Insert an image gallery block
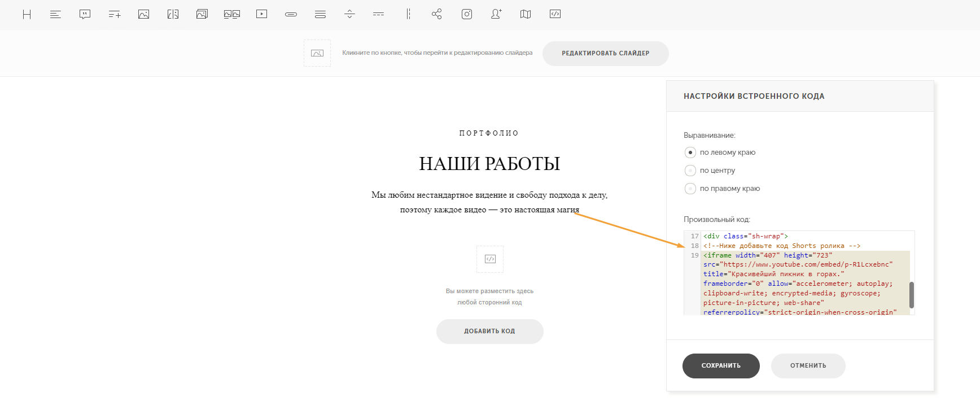The height and width of the screenshot is (401, 980). click(202, 14)
